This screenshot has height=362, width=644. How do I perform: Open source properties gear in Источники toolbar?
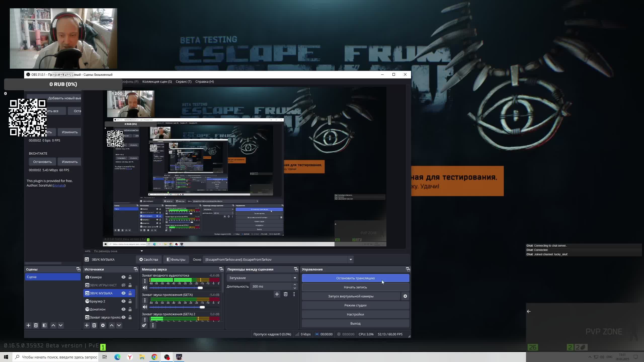click(x=103, y=325)
